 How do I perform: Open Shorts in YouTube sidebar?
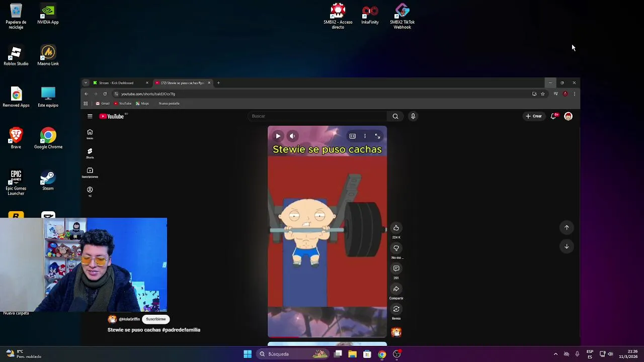tap(90, 153)
